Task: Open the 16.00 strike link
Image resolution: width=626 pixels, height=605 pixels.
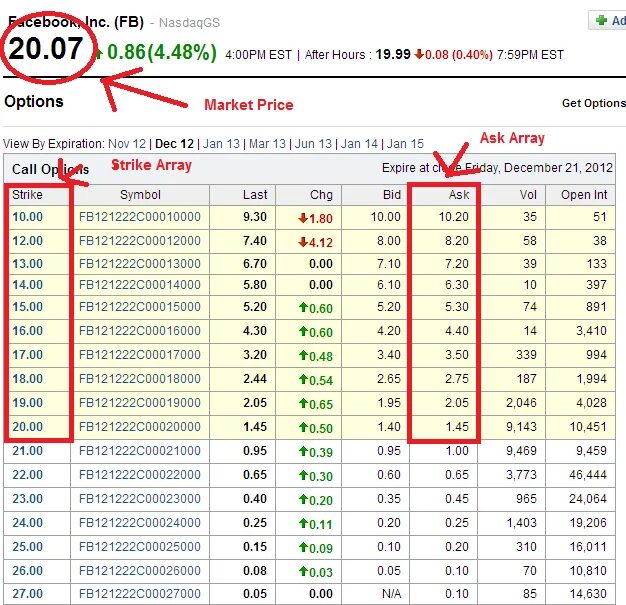Action: coord(28,331)
